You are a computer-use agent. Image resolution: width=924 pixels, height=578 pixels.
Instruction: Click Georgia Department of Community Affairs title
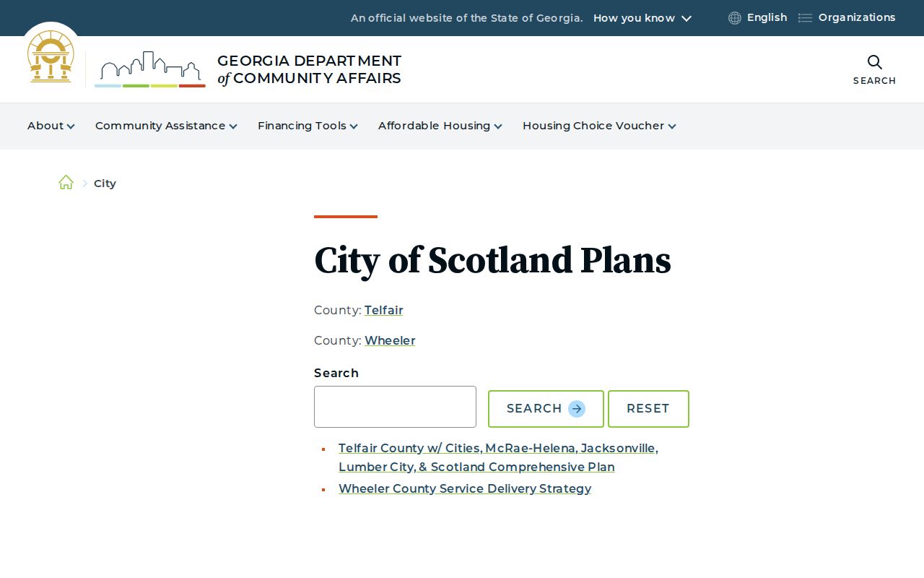(309, 69)
